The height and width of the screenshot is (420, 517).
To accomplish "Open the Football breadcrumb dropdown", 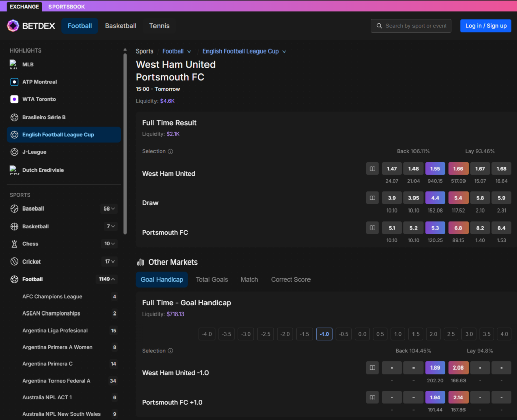I will coord(189,51).
